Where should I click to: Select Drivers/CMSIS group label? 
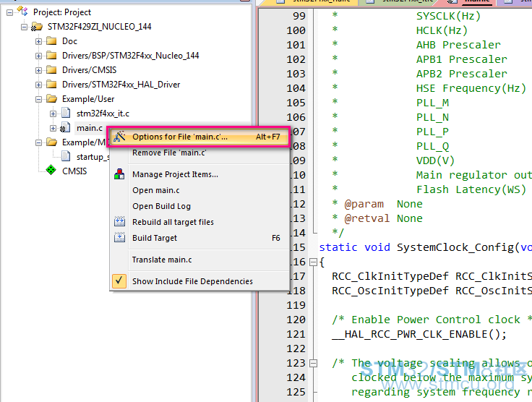point(89,70)
